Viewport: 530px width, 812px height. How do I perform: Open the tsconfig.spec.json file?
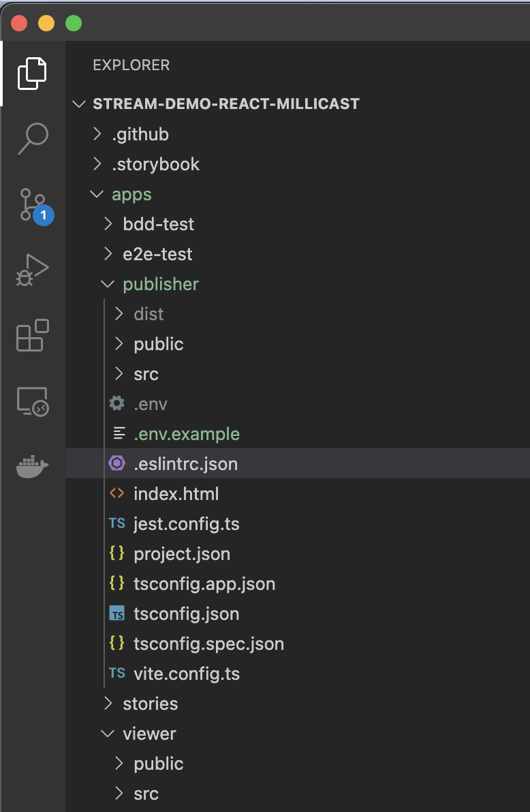(208, 644)
